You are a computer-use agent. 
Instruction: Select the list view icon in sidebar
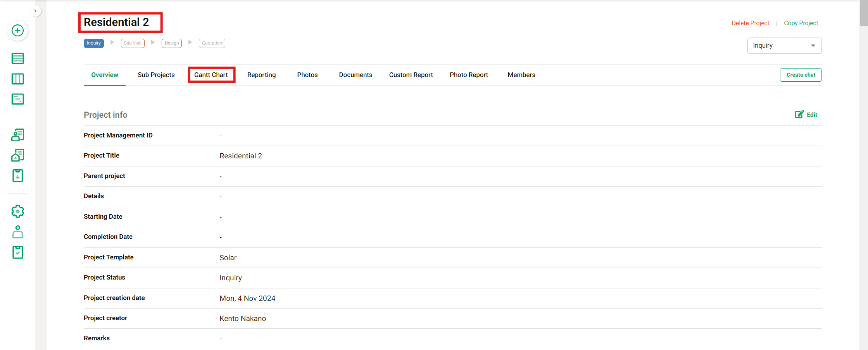pos(17,58)
